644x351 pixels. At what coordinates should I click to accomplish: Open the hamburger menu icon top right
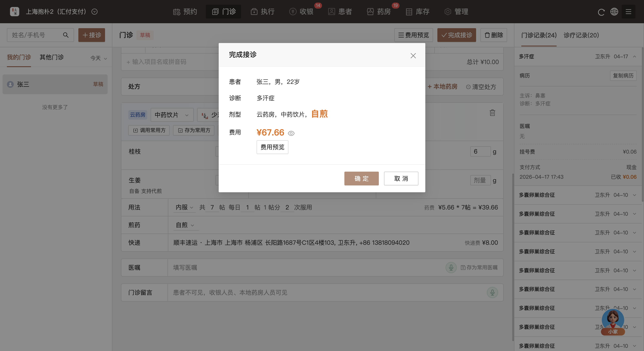point(628,12)
